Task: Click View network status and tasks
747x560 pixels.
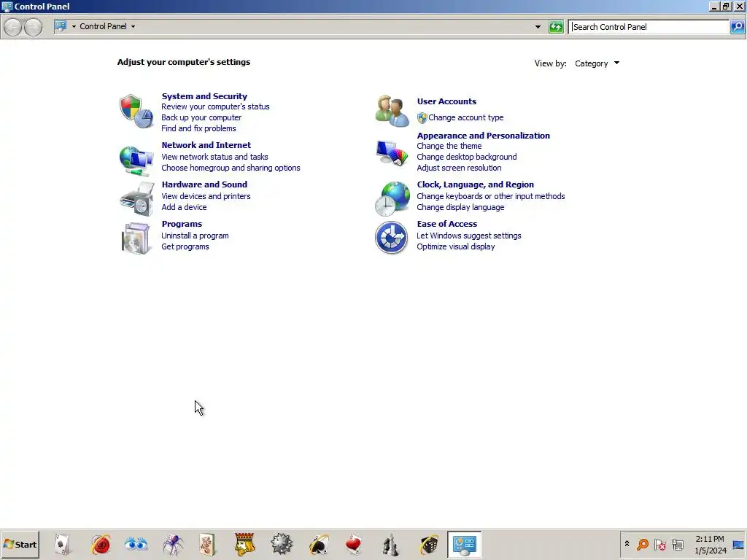Action: (214, 157)
